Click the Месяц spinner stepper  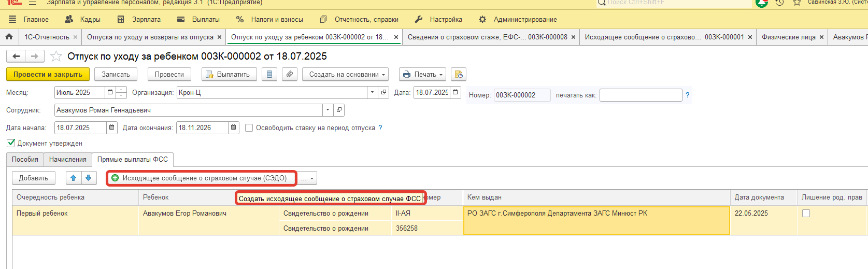point(121,93)
